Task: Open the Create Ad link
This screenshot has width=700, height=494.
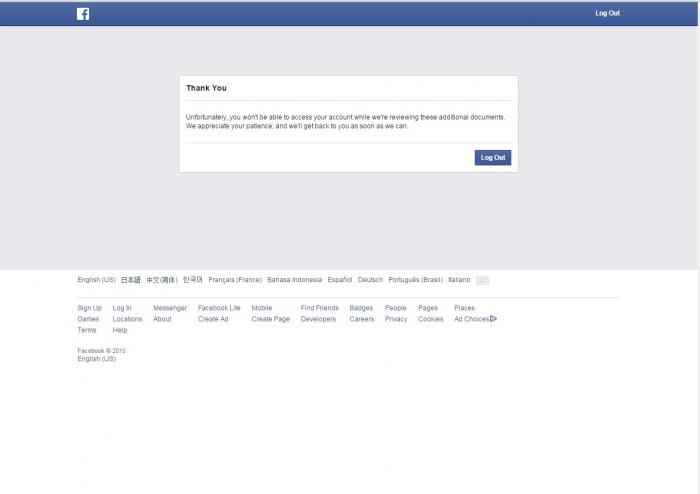Action: (213, 319)
